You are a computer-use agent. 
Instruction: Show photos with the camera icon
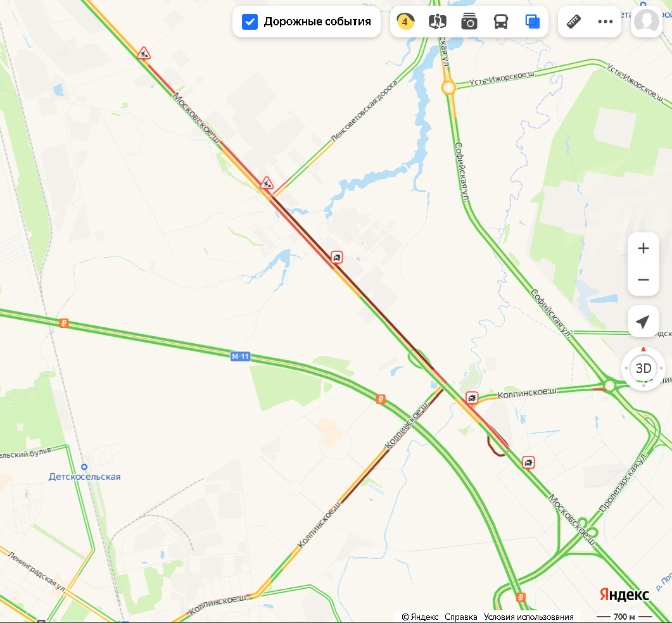pyautogui.click(x=469, y=22)
